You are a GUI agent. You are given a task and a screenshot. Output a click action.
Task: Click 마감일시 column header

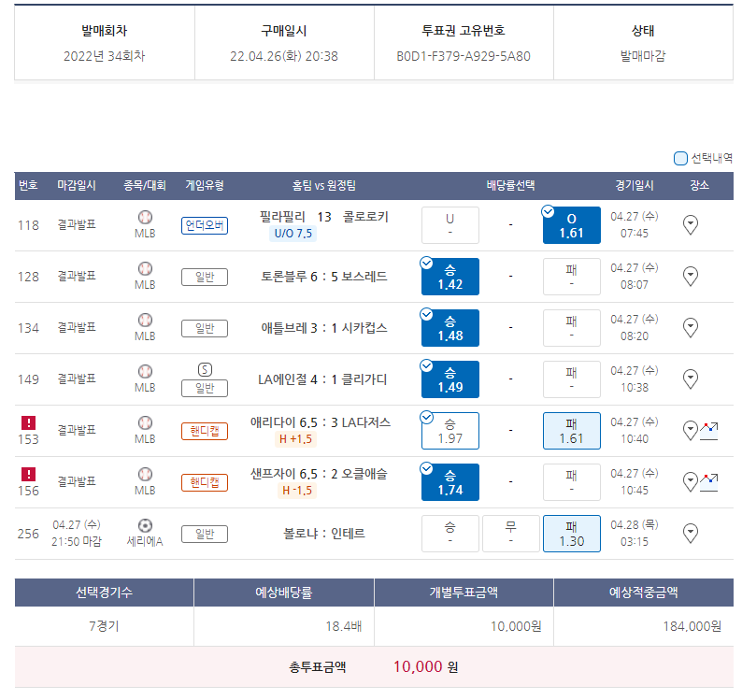(77, 186)
